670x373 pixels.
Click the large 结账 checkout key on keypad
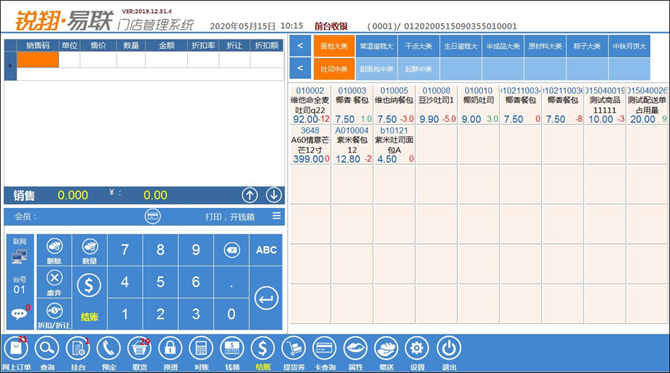(89, 298)
